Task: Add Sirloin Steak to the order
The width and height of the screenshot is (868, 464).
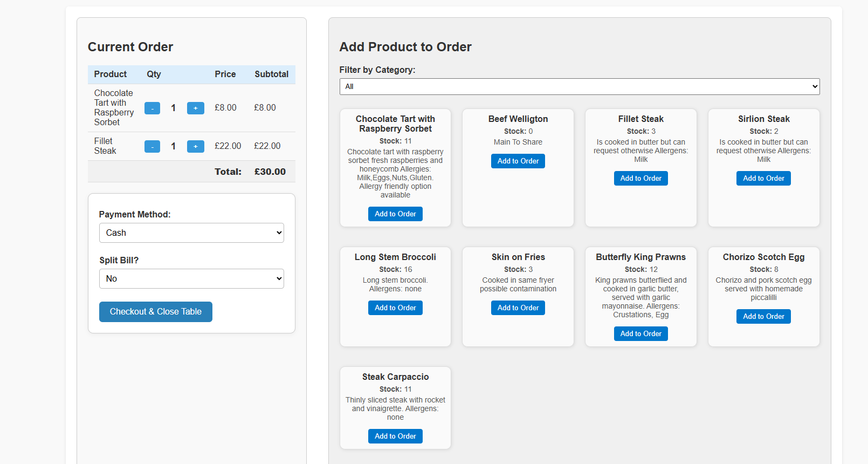Action: [763, 179]
